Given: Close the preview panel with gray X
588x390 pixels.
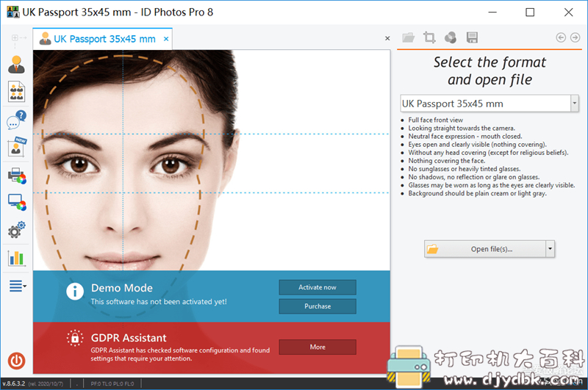Looking at the screenshot, I should point(387,38).
